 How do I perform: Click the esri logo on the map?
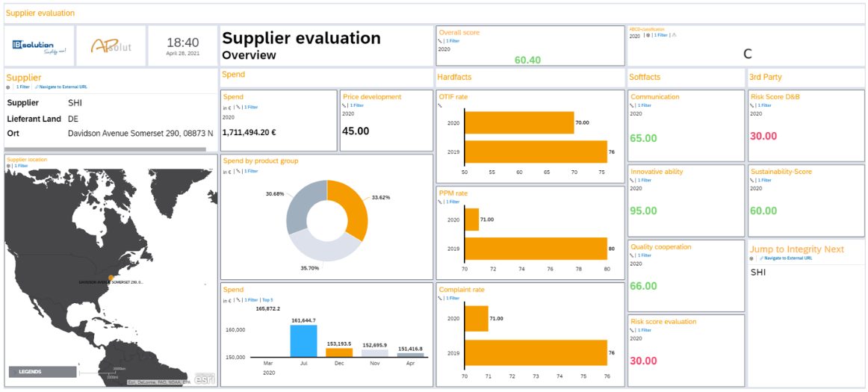205,379
